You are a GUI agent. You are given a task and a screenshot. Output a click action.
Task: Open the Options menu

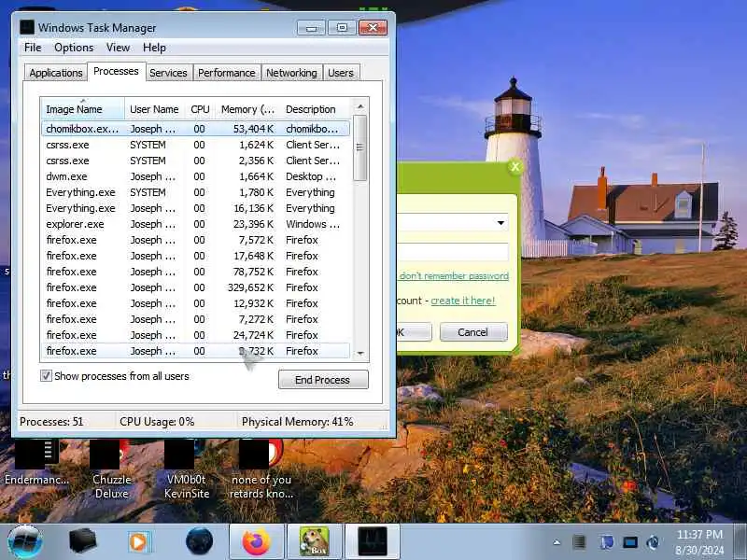point(74,48)
